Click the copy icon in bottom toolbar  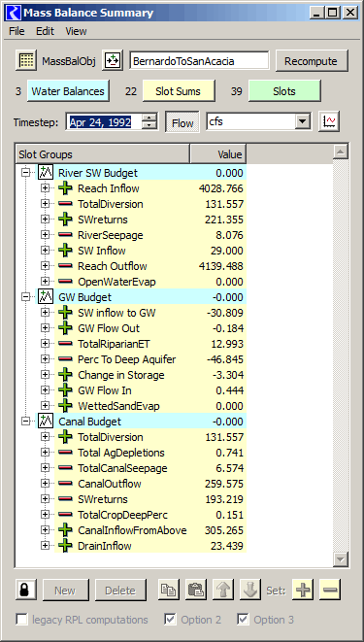coord(169,590)
